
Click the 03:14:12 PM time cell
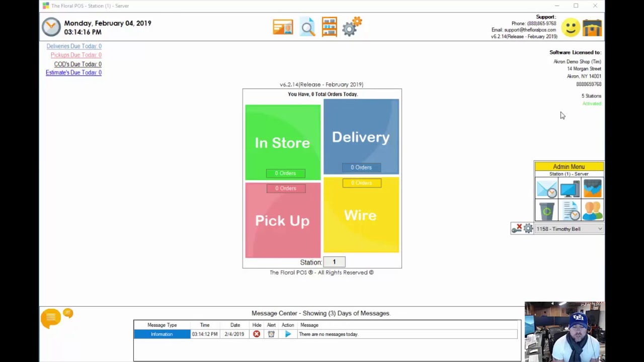click(x=205, y=334)
